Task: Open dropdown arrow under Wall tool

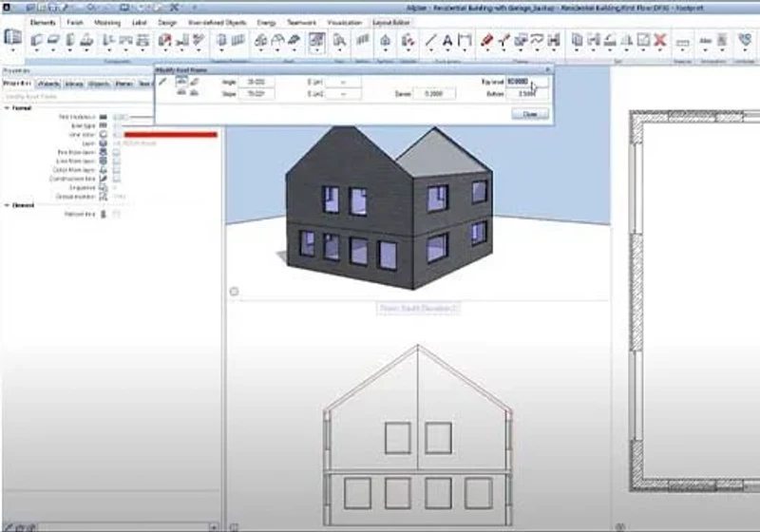Action: click(36, 50)
